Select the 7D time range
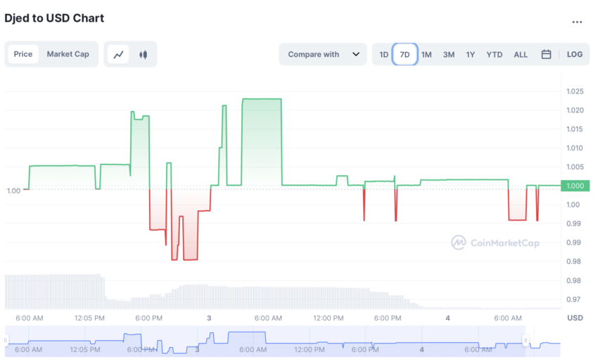The image size is (598, 364). pos(405,54)
